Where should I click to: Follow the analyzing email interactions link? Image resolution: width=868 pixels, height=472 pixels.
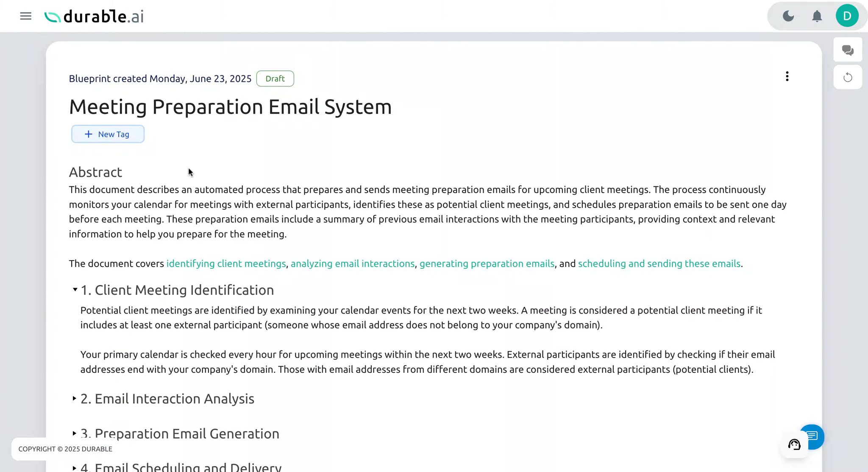[x=353, y=263]
